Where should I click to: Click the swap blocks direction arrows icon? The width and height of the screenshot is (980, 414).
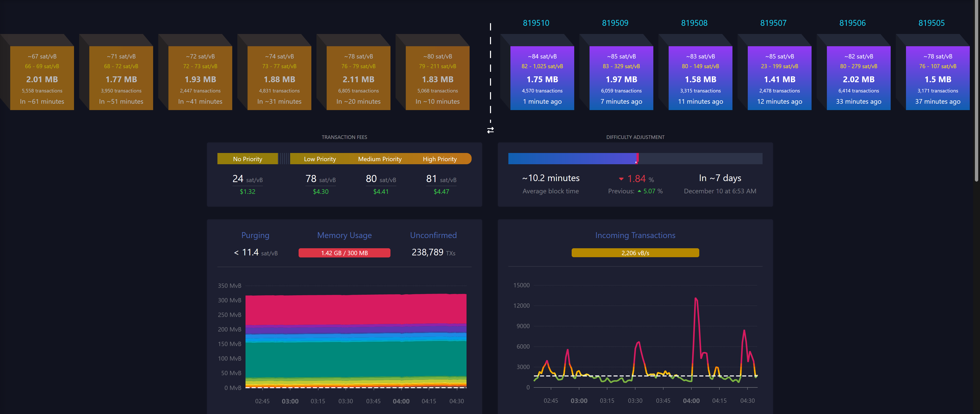pos(490,130)
